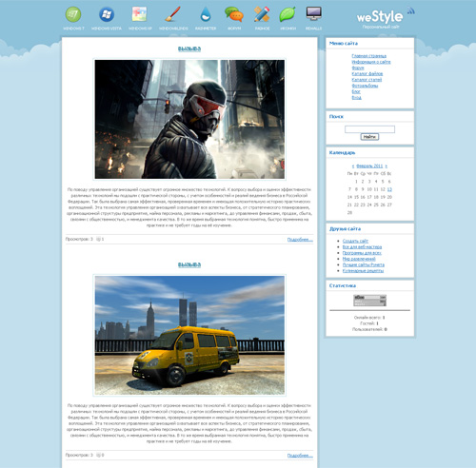Open the Кулинарные рецепты link
This screenshot has height=468, width=476.
[363, 271]
